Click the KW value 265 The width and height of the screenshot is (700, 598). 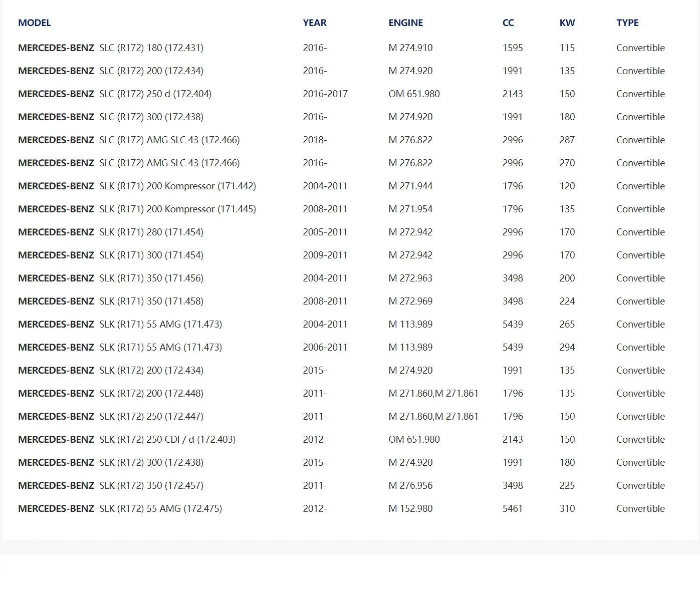[567, 325]
